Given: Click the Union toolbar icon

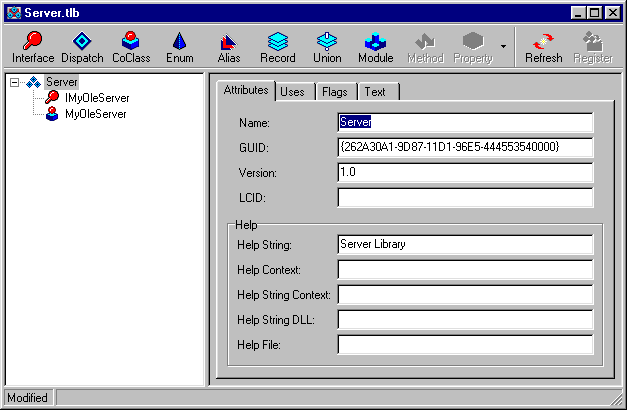Looking at the screenshot, I should [x=327, y=47].
